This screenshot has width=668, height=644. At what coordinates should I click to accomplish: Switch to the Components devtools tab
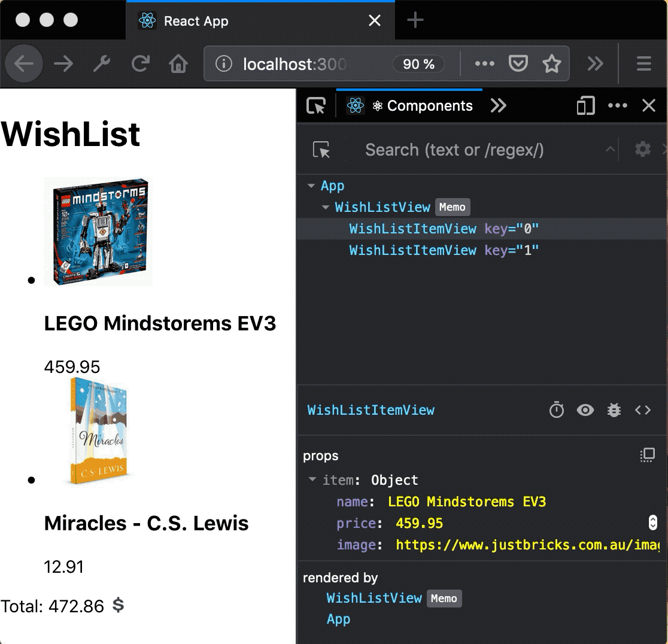point(409,105)
